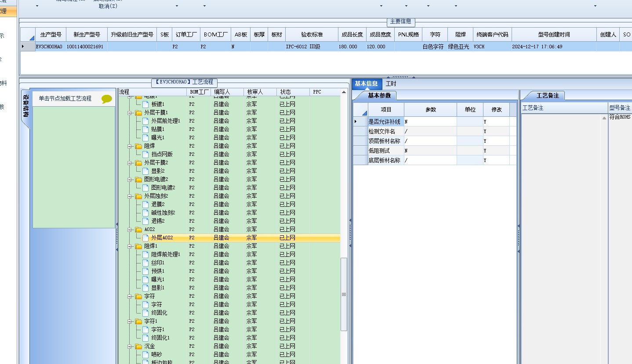Collapse the 图形电镀2 group node

pyautogui.click(x=130, y=180)
